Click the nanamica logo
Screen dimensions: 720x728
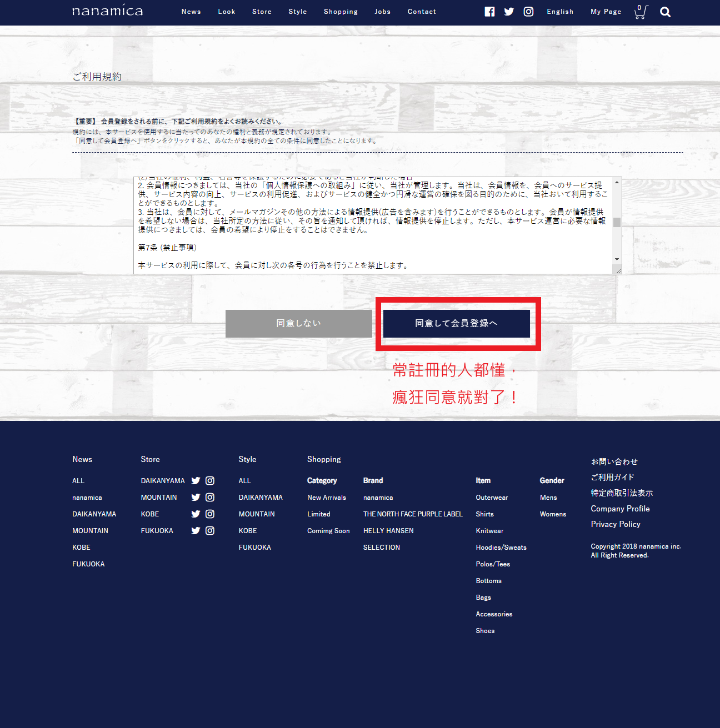pyautogui.click(x=108, y=11)
